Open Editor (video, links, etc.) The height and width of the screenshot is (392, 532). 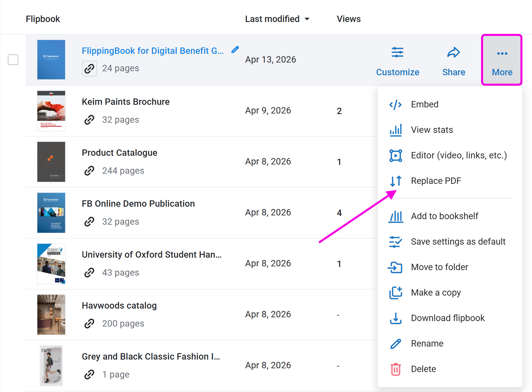[458, 155]
